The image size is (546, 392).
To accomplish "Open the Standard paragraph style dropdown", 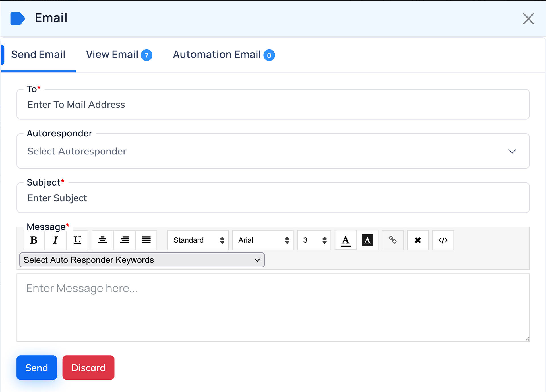I will [x=198, y=240].
